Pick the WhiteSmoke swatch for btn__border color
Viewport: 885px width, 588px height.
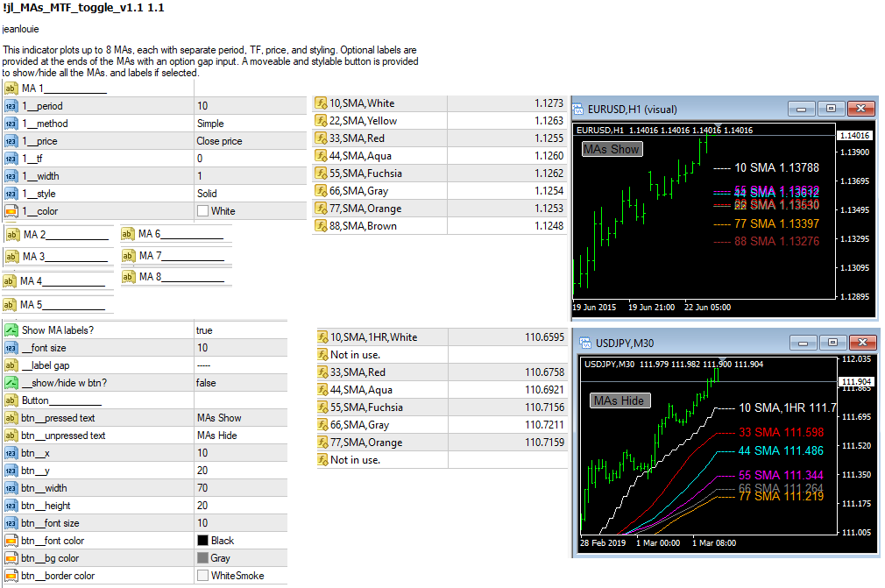pos(202,576)
